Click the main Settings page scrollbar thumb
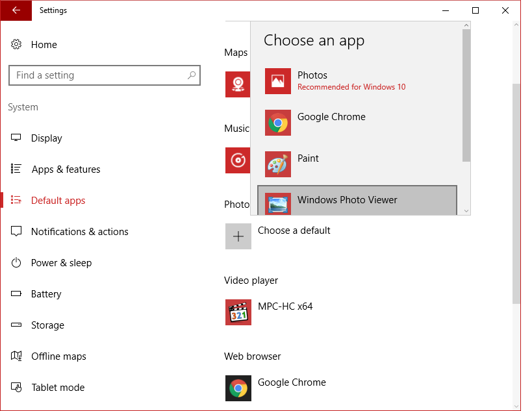The width and height of the screenshot is (532, 411). 516,193
